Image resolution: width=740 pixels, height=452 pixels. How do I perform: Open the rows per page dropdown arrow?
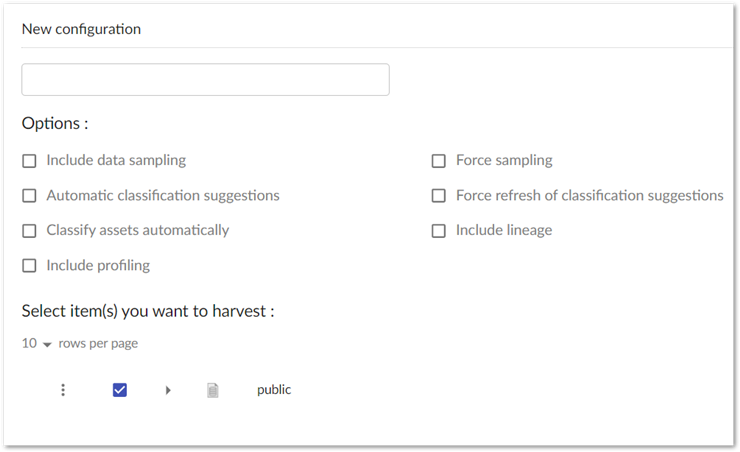[x=47, y=344]
